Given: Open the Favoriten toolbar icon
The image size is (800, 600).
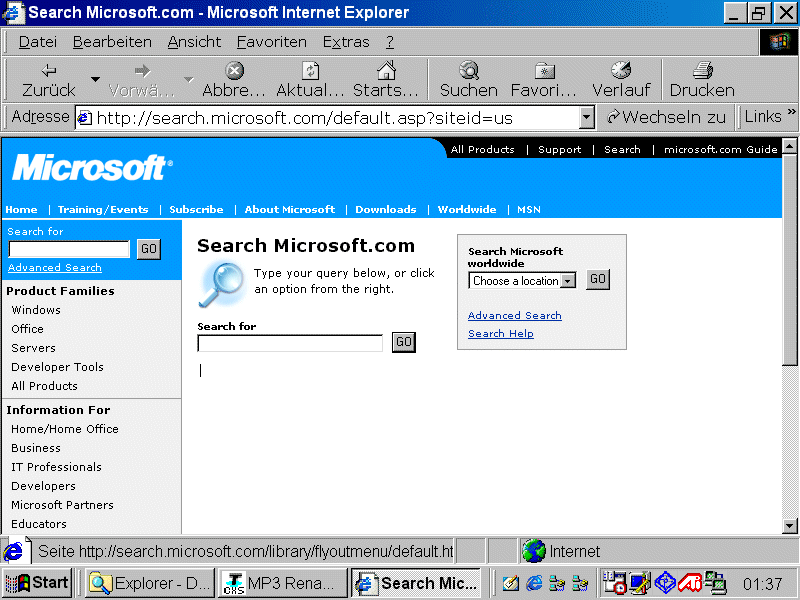Looking at the screenshot, I should tap(545, 71).
